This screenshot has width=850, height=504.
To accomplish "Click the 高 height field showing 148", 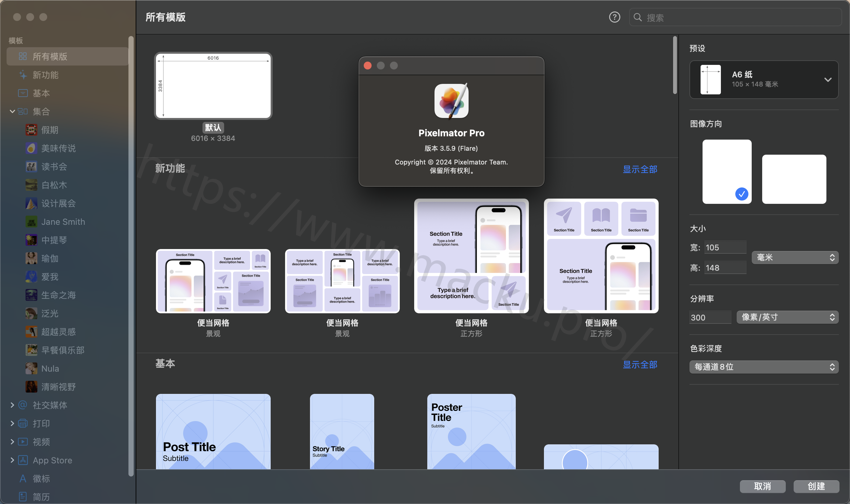I will pyautogui.click(x=725, y=268).
